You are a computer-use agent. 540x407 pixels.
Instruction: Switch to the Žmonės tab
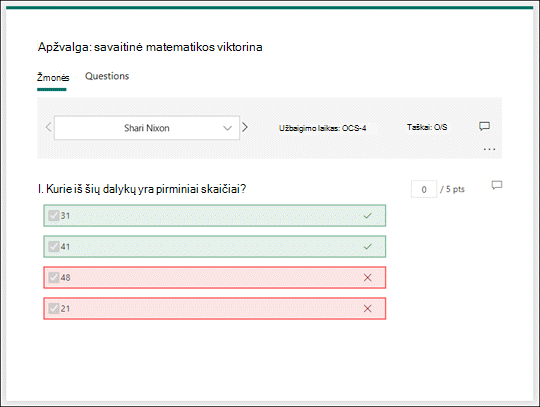[53, 77]
